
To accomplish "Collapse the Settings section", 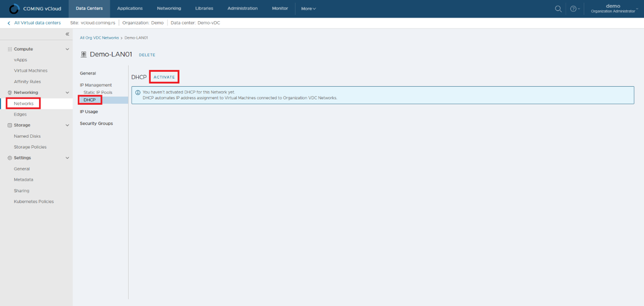I will 68,158.
